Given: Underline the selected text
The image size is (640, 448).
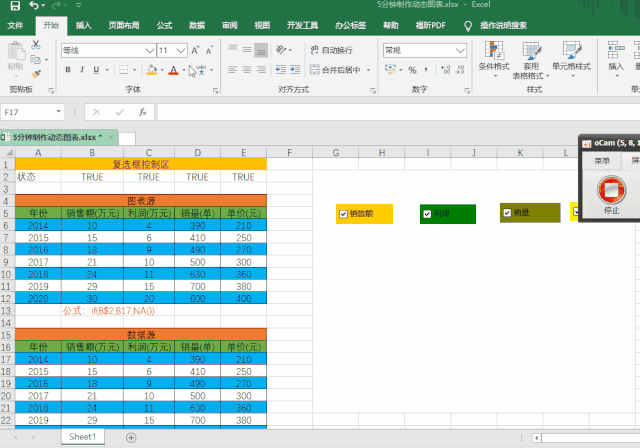Looking at the screenshot, I should coord(96,70).
